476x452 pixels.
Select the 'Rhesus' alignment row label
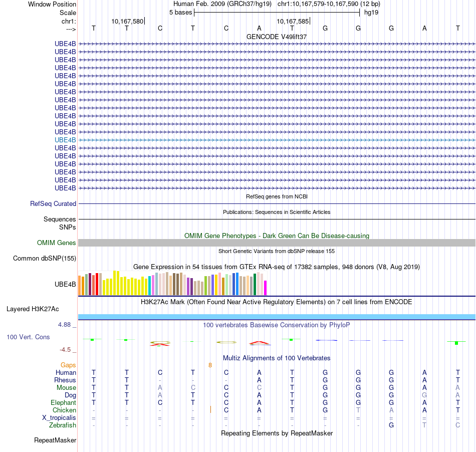click(65, 380)
